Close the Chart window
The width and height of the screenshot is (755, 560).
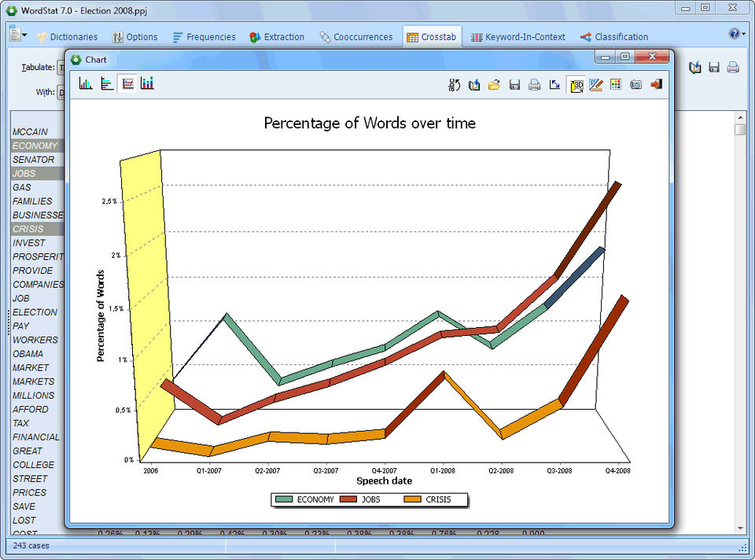click(652, 57)
